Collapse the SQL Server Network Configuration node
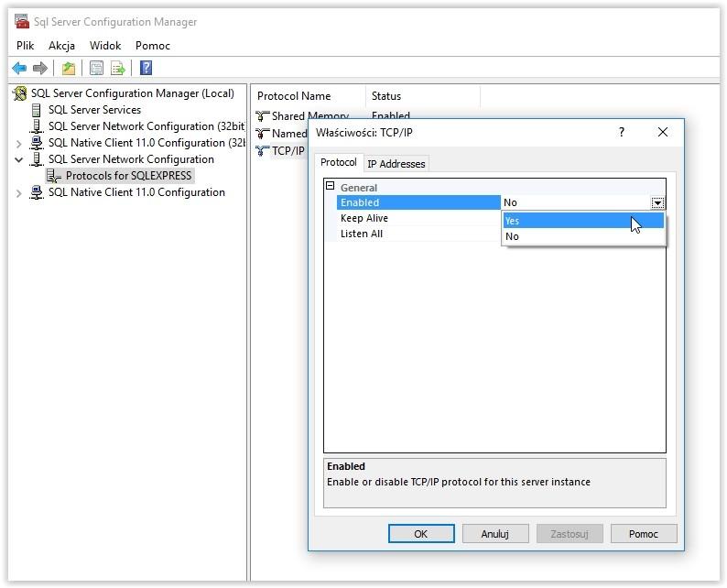 tap(18, 159)
